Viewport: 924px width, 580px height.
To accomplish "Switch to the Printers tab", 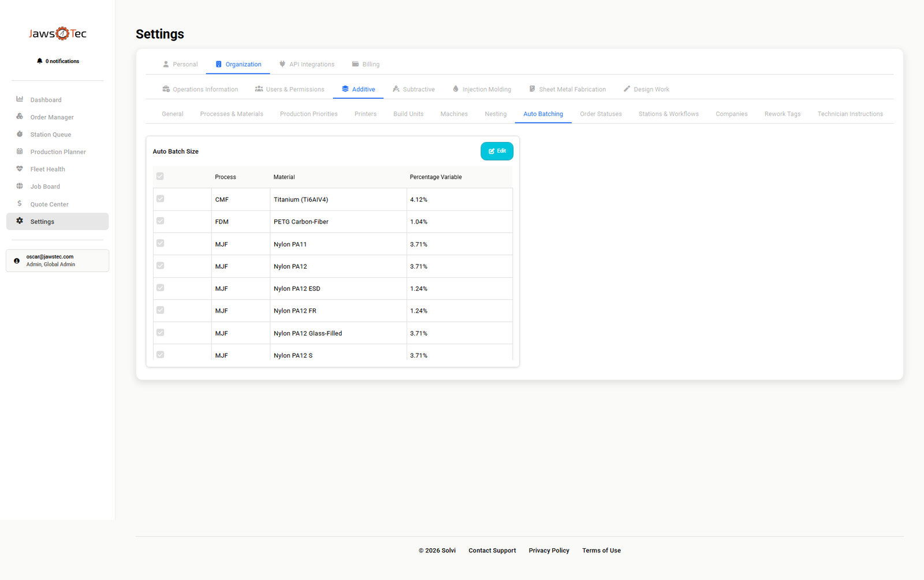I will tap(366, 114).
